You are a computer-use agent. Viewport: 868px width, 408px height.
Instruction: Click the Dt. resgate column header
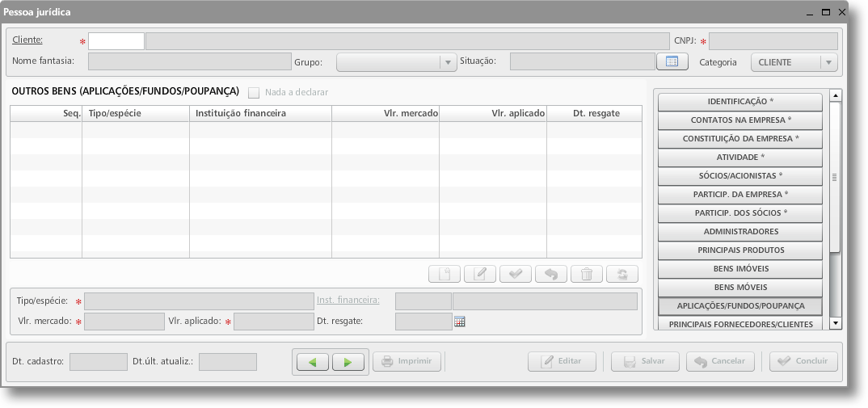pos(595,113)
